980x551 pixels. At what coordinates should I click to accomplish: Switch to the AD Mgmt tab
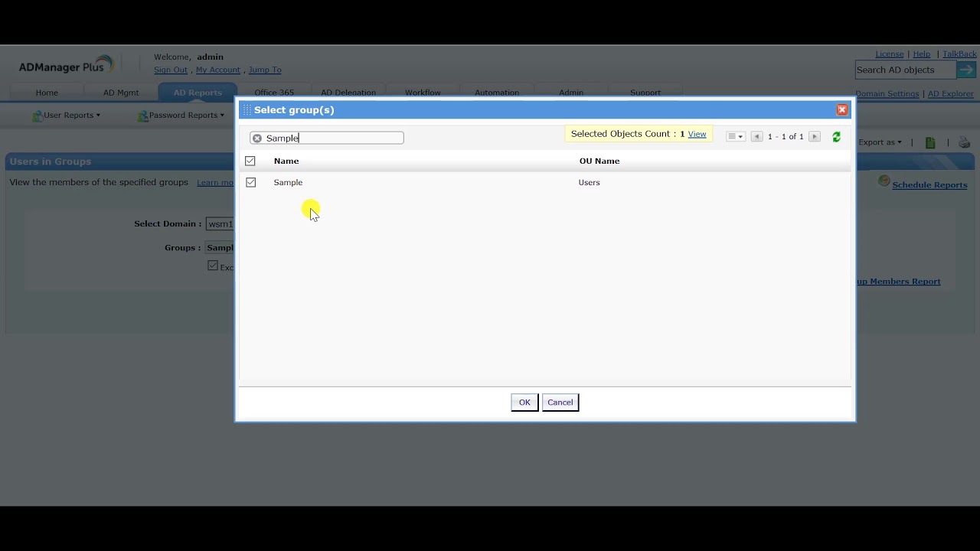click(x=121, y=93)
